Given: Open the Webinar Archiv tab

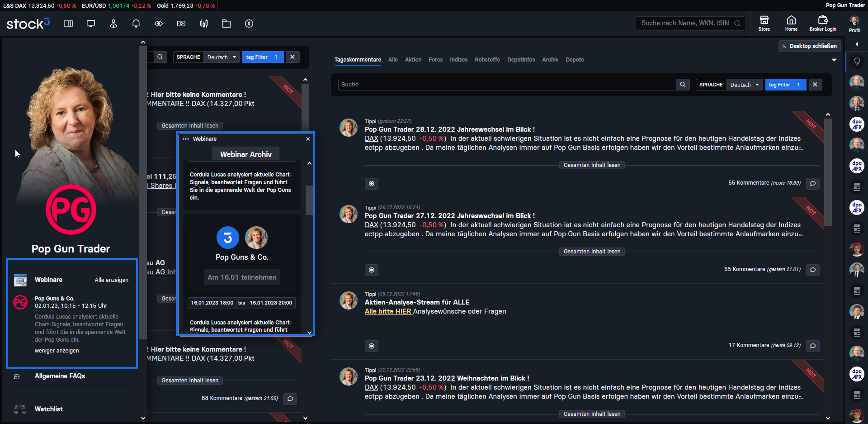Looking at the screenshot, I should [x=246, y=154].
